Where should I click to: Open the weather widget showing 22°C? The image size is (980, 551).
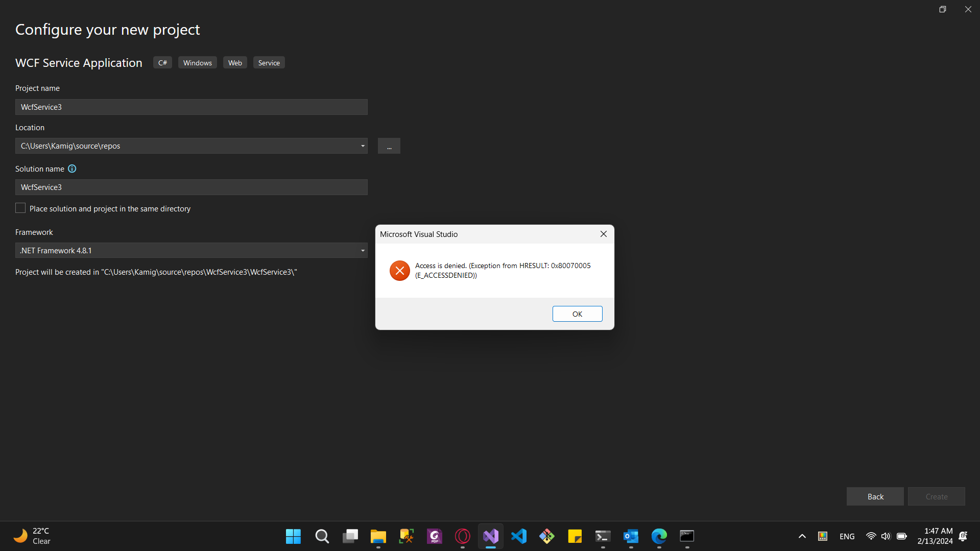(32, 536)
